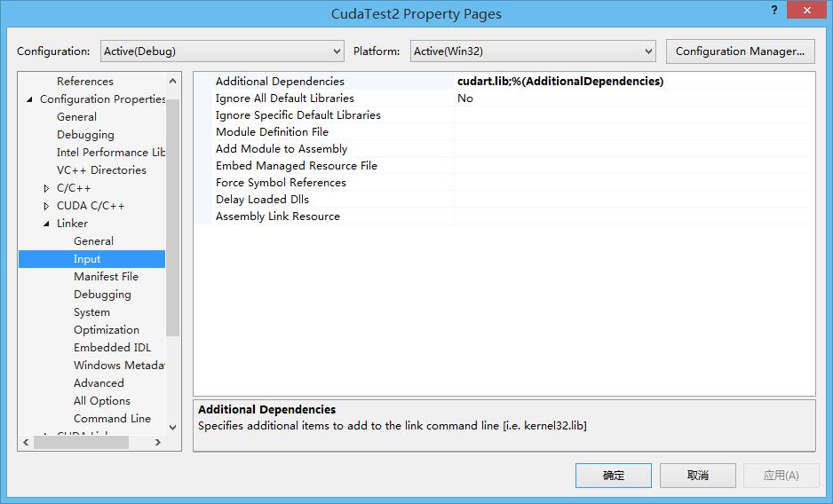Click the empty value field for Delay Loaded Dlls
Image resolution: width=833 pixels, height=504 pixels.
point(634,200)
